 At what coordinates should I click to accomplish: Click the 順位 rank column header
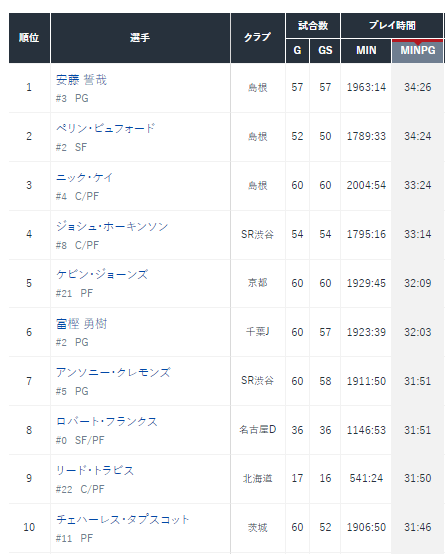click(x=29, y=38)
